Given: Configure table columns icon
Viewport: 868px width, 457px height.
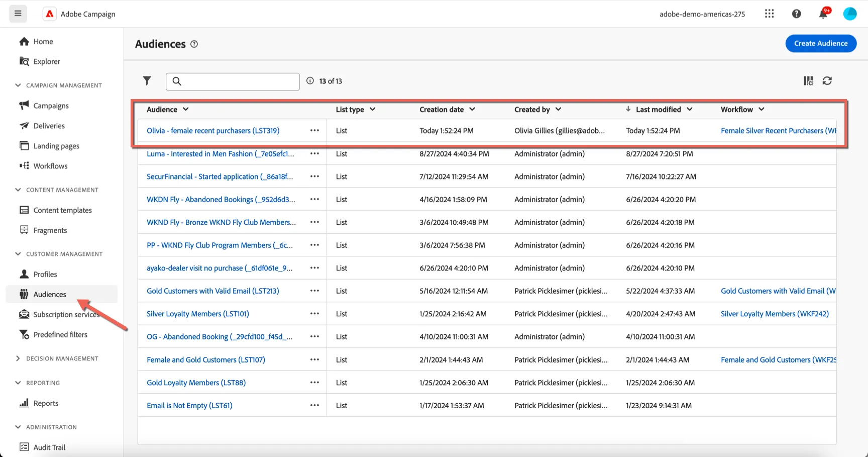Looking at the screenshot, I should (x=808, y=81).
